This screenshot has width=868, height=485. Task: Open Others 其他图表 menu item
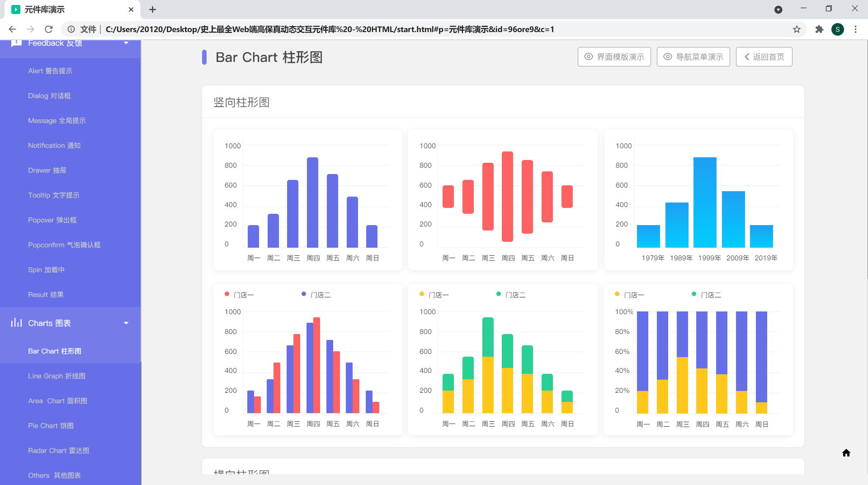(54, 476)
